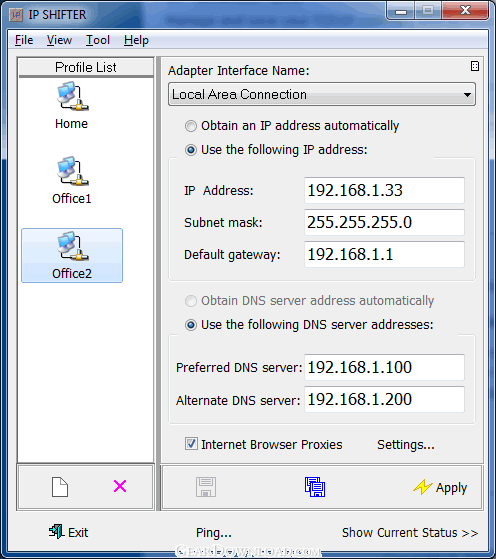Click the Apply button

(440, 487)
